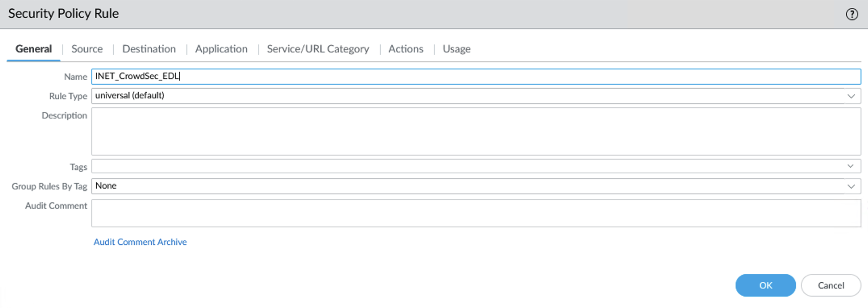Open the Service/URL Category tab
Viewport: 868px width, 308px height.
(x=317, y=49)
